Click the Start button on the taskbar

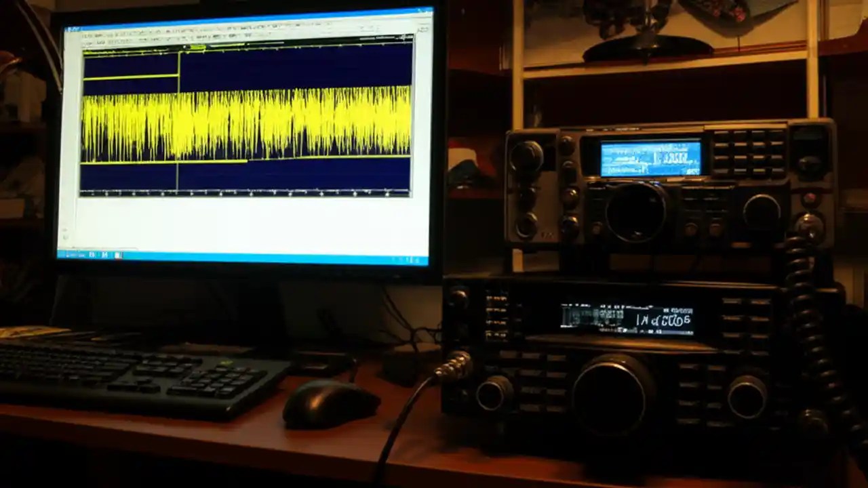64,256
